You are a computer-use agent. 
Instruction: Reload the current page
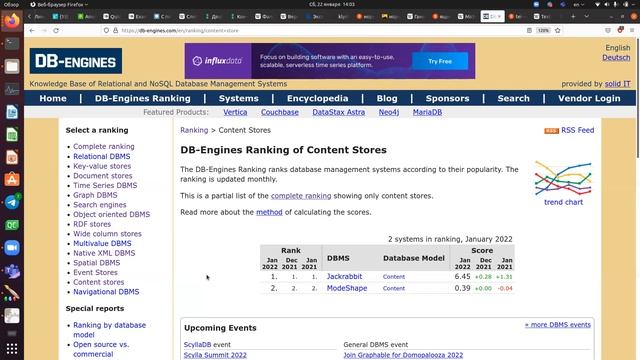pyautogui.click(x=56, y=31)
